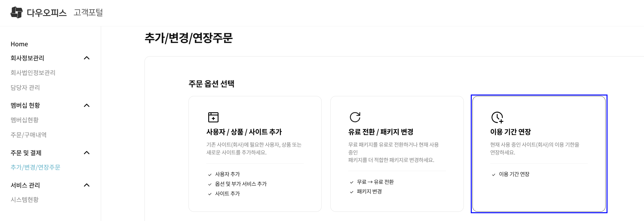The image size is (644, 221).
Task: Click the add user/product/site card icon
Action: 213,117
